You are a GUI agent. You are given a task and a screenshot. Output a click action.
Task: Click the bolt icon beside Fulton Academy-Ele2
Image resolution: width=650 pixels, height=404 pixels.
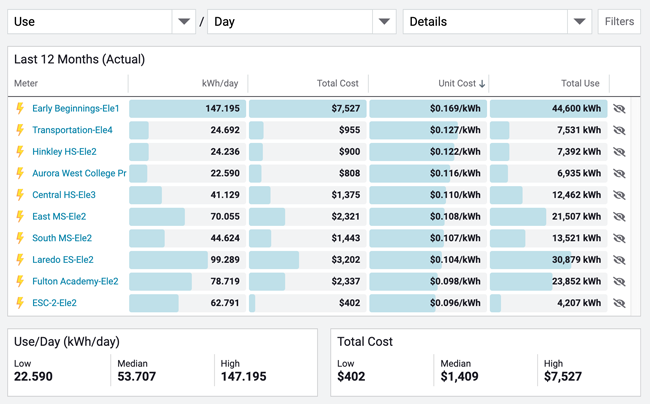(19, 281)
